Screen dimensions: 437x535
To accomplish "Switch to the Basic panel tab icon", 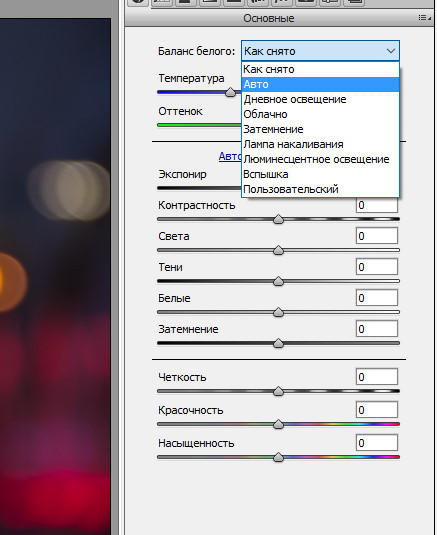I will (x=138, y=3).
